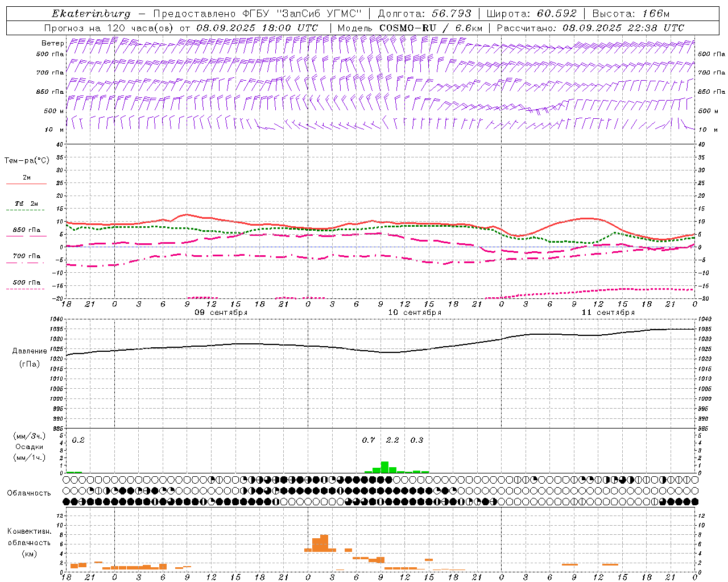Screen dimensions: 728x582
Task: Click the '2.2' precipitation amount value
Action: point(392,440)
